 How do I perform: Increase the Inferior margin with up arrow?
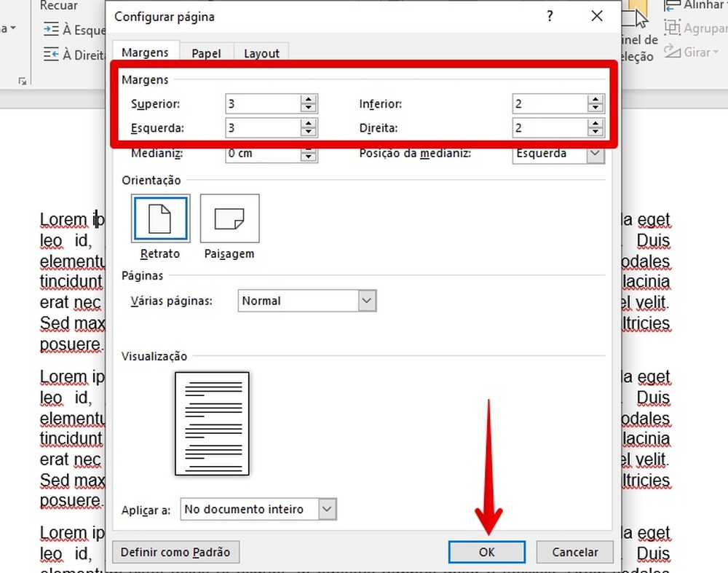[596, 99]
